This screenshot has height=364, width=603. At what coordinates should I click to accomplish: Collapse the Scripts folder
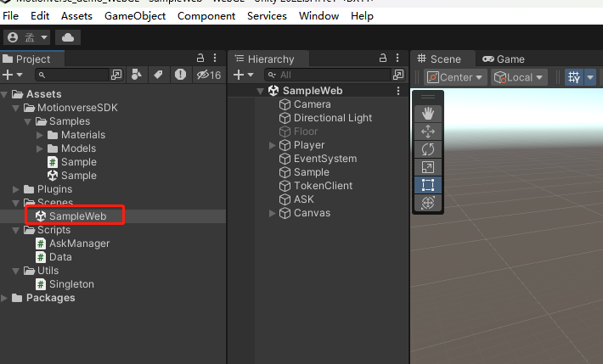(x=16, y=230)
